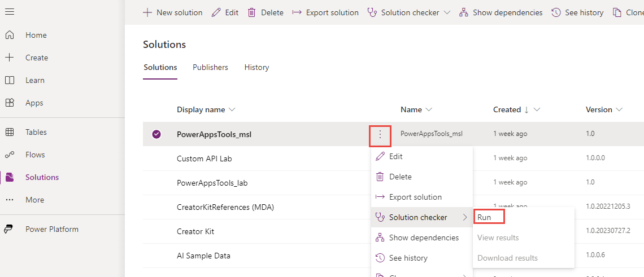
Task: Go to Flows in left navigation
Action: pyautogui.click(x=35, y=155)
